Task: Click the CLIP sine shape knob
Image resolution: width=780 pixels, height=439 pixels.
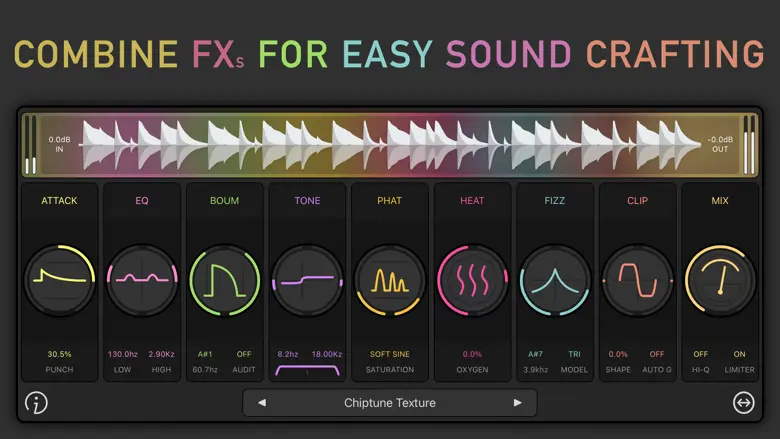Action: [637, 280]
